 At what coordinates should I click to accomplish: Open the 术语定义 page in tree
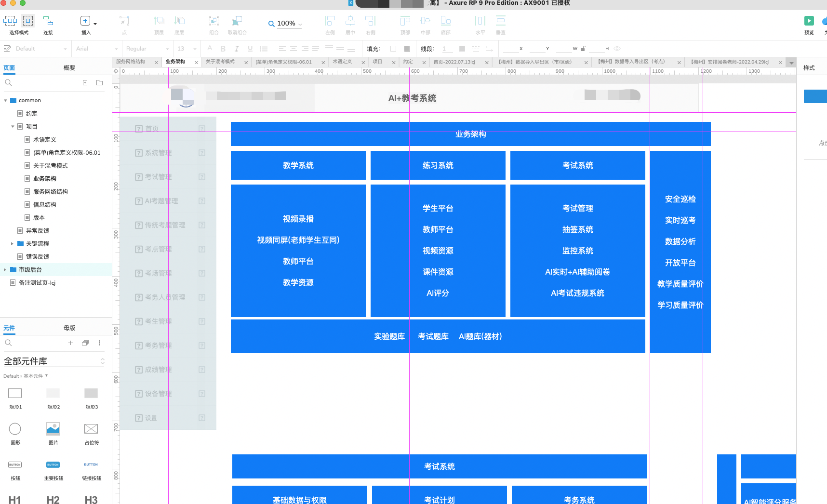pyautogui.click(x=45, y=140)
